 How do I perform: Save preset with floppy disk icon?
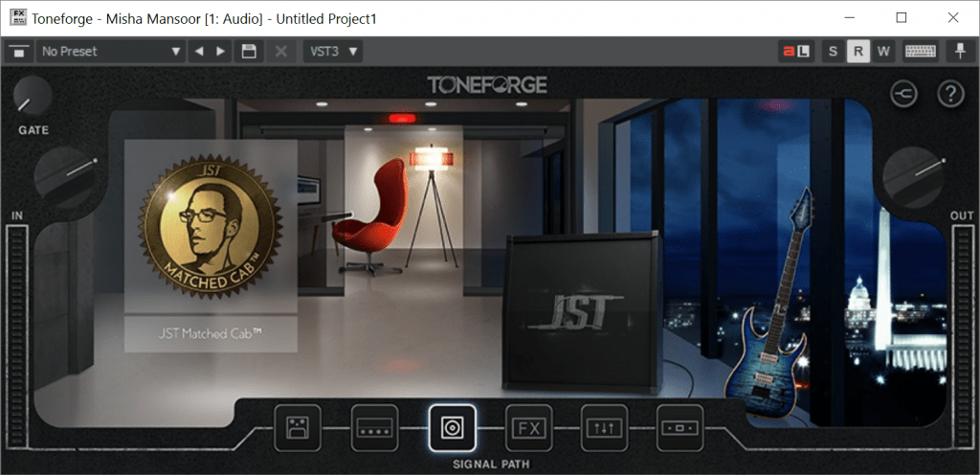249,52
